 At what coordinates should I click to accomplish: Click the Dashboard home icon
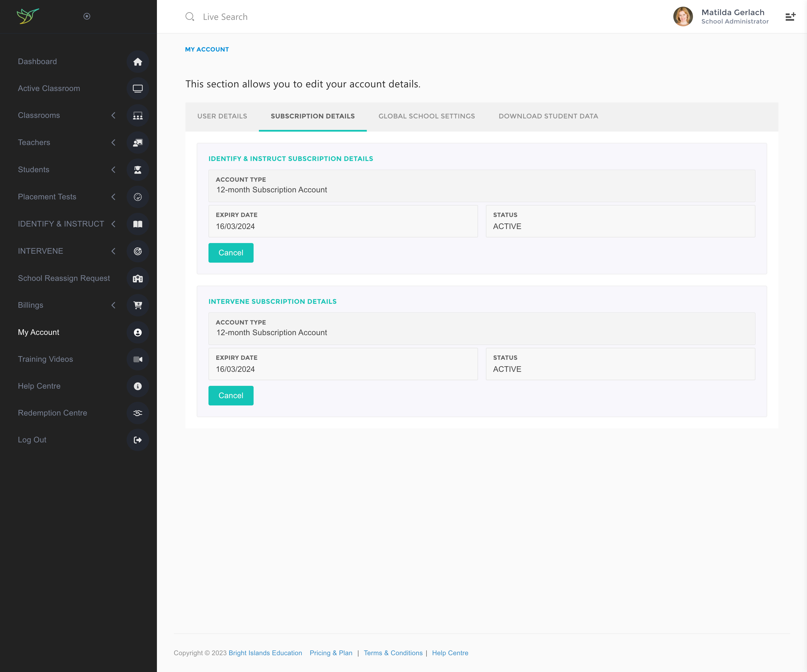point(138,62)
